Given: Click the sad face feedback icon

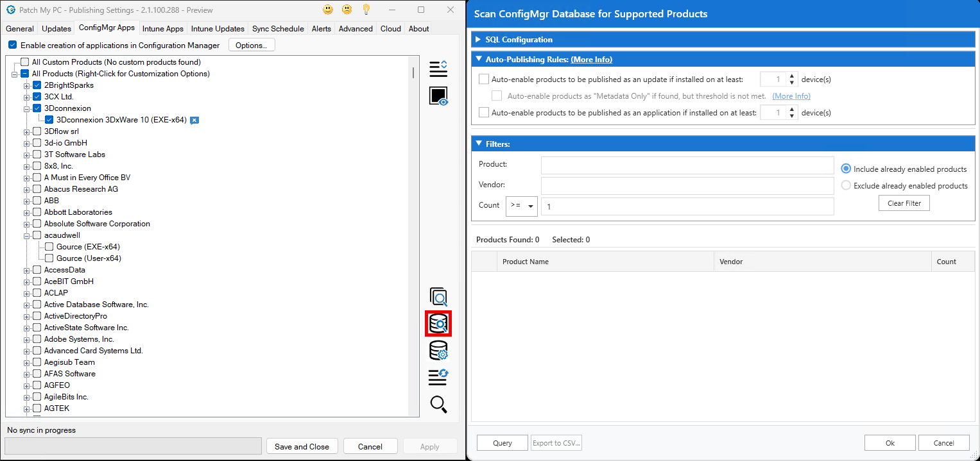Looking at the screenshot, I should pos(347,10).
